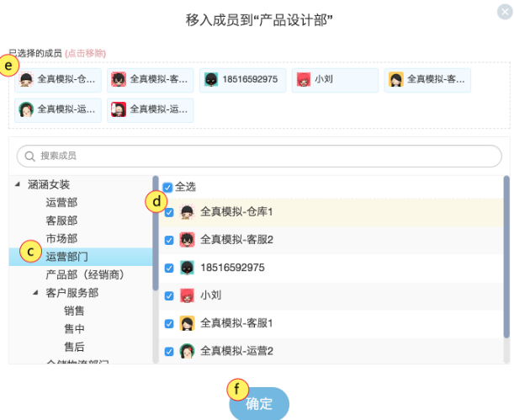Click 小刘 avatar in the member list
The height and width of the screenshot is (420, 514).
188,295
